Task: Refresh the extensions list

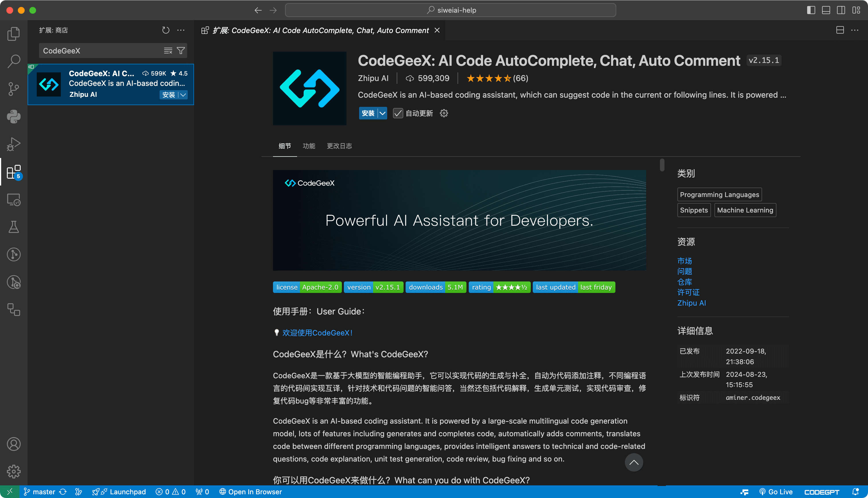Action: (x=166, y=30)
